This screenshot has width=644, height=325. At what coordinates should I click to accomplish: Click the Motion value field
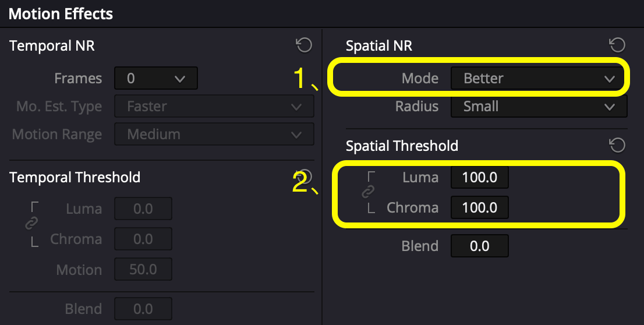pos(143,270)
